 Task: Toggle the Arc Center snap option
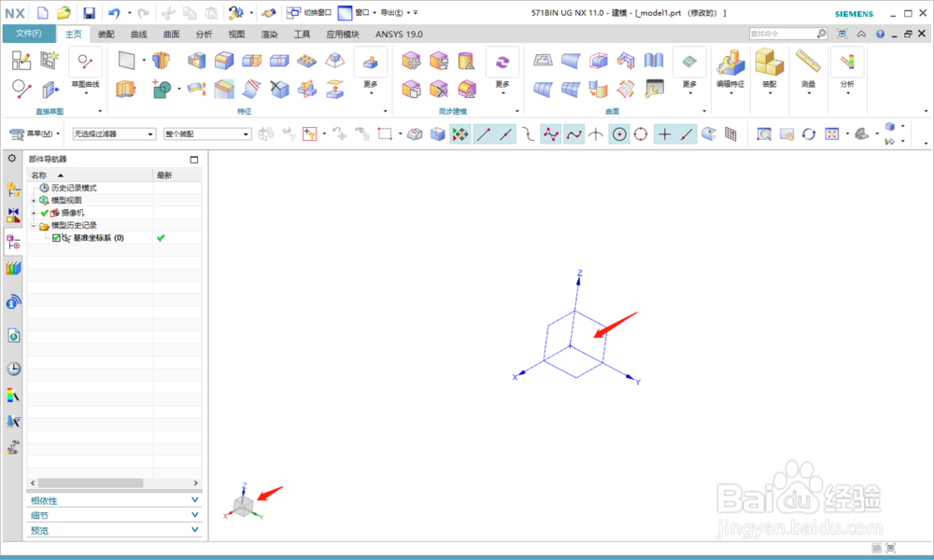click(619, 133)
